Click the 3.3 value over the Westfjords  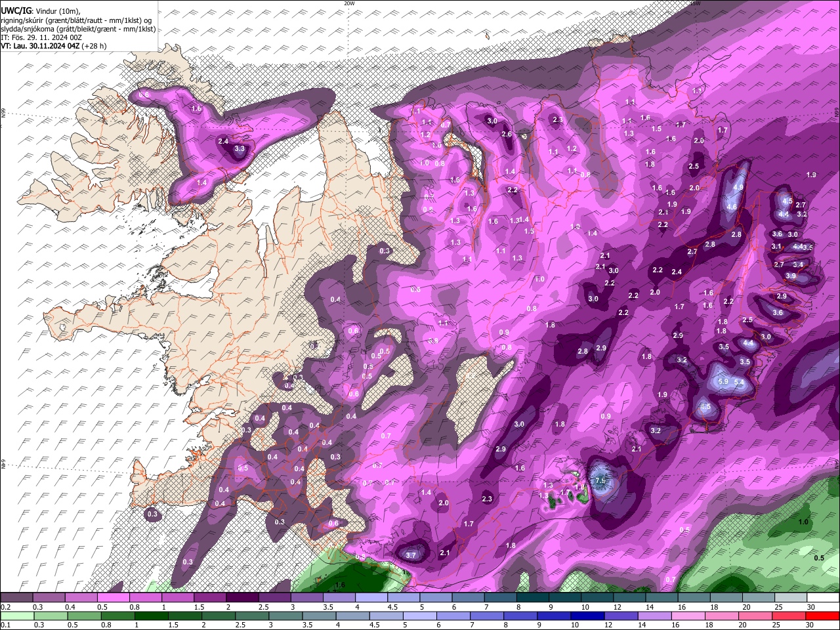[x=240, y=149]
